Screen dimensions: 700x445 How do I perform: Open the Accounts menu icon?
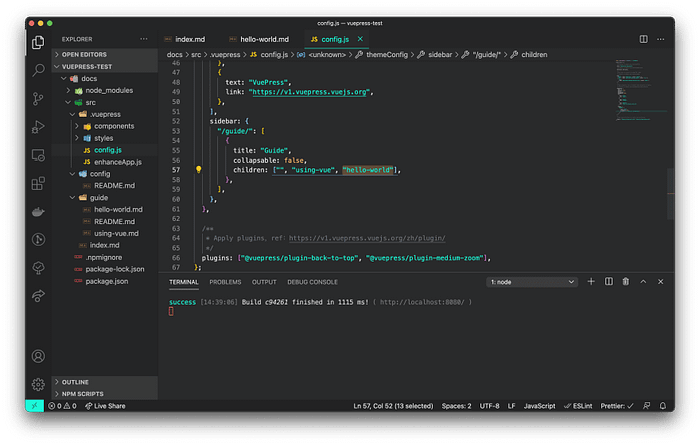coord(38,356)
